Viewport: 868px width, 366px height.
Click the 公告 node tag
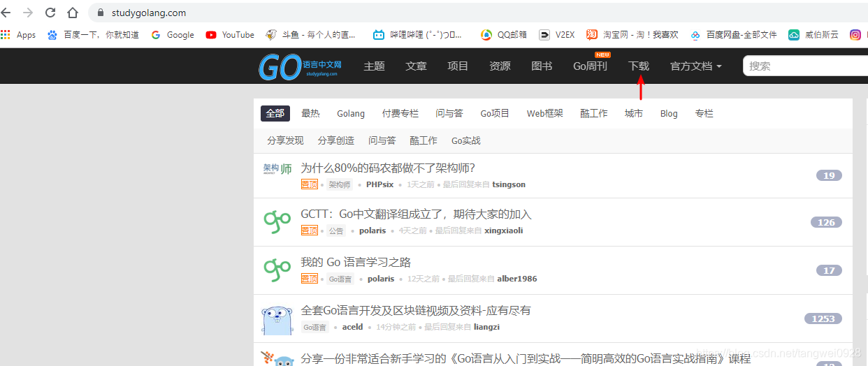[x=336, y=230]
